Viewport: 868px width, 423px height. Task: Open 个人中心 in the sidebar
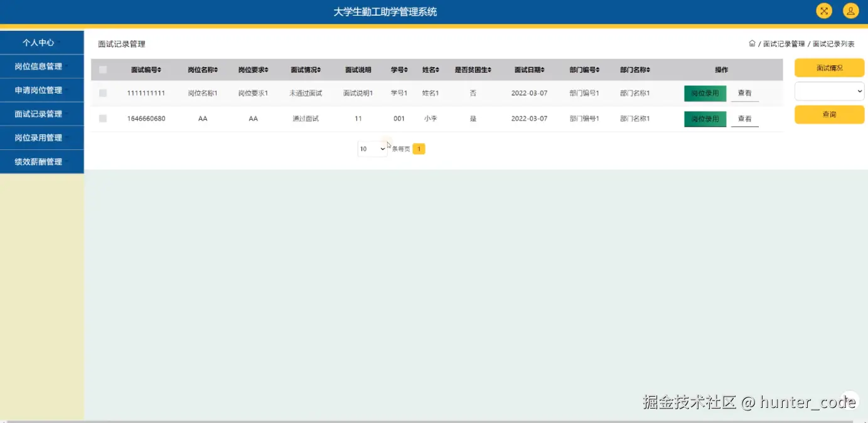(41, 43)
